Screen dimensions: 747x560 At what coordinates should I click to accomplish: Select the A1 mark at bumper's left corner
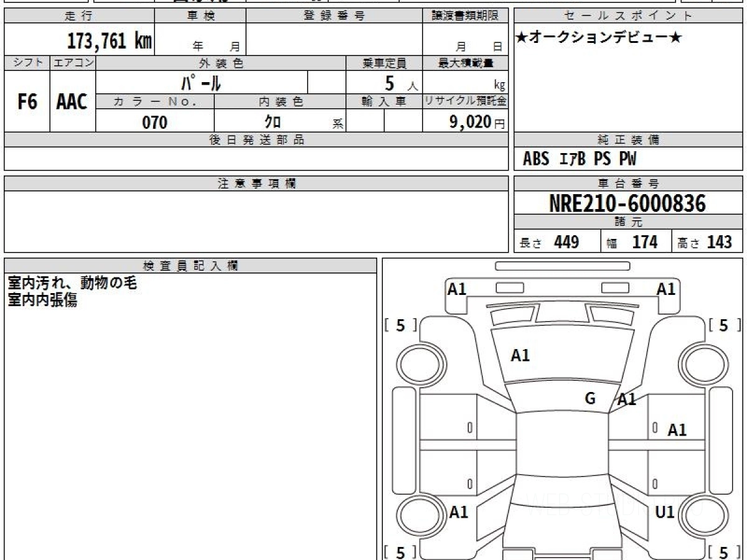(458, 289)
